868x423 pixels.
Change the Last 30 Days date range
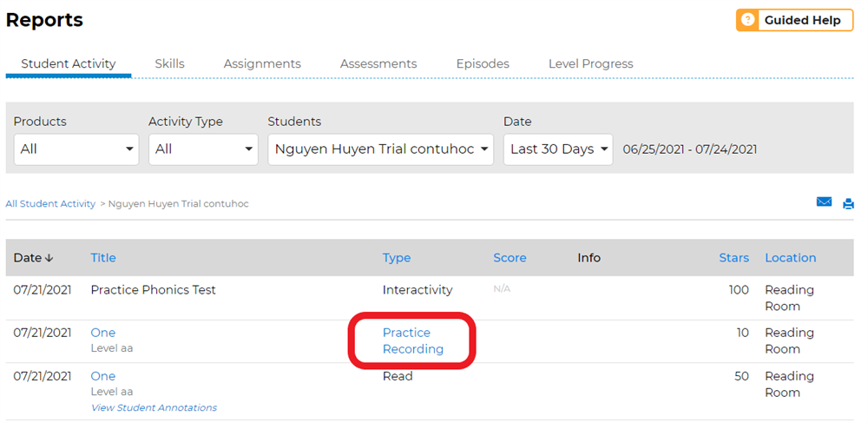[557, 149]
